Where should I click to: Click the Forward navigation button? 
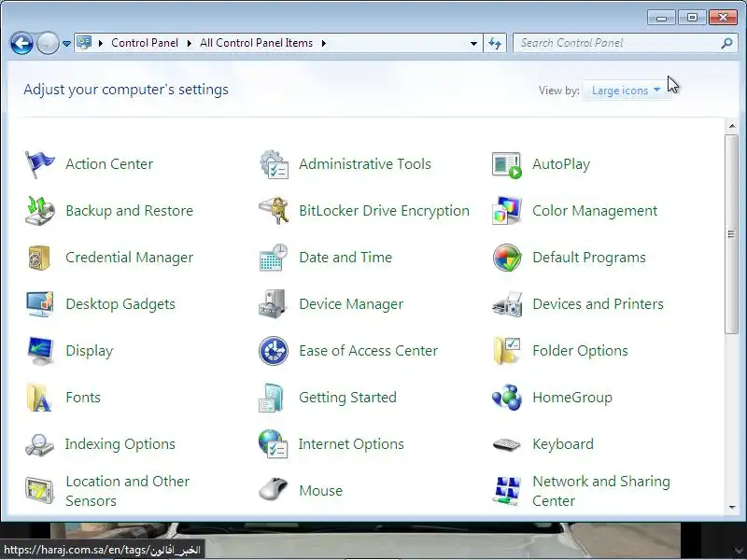49,43
